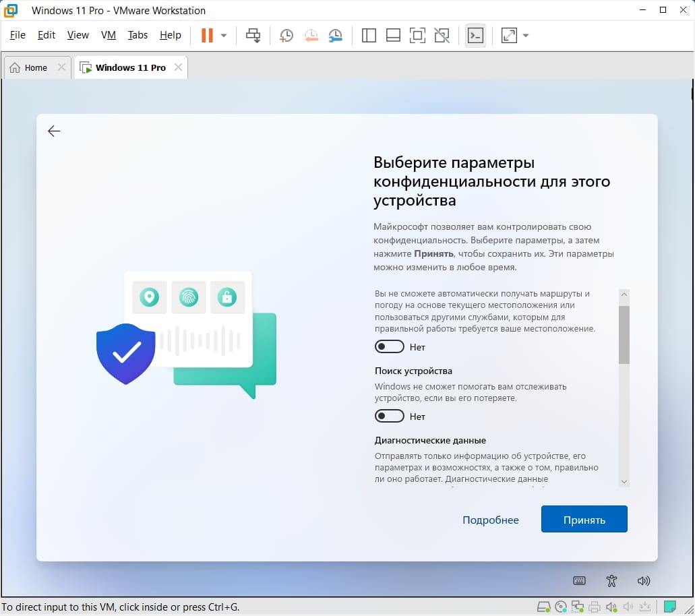Viewport: 695px width, 616px height.
Task: Enter full screen mode
Action: pyautogui.click(x=417, y=36)
